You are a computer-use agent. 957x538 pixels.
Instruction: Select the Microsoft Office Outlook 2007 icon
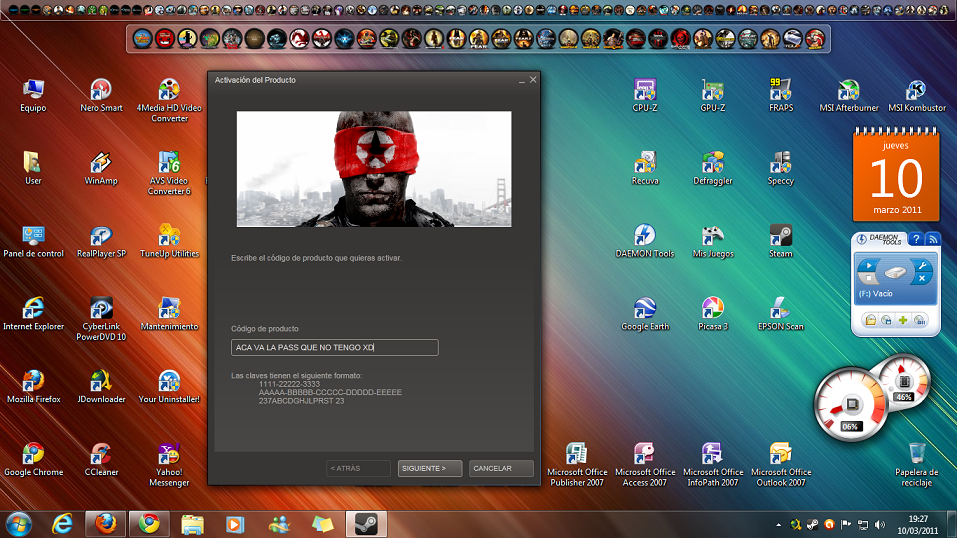point(781,466)
